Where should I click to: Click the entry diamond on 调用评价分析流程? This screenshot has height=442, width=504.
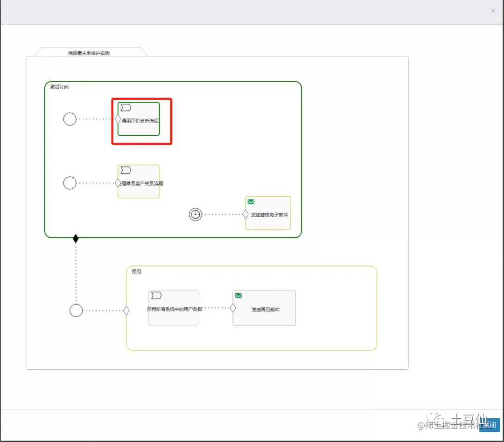click(x=118, y=119)
